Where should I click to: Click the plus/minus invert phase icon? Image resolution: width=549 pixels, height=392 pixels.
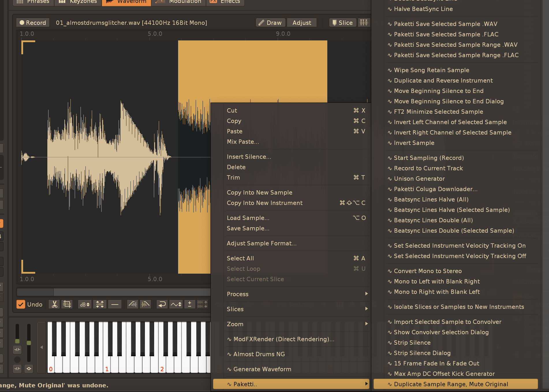click(x=190, y=304)
